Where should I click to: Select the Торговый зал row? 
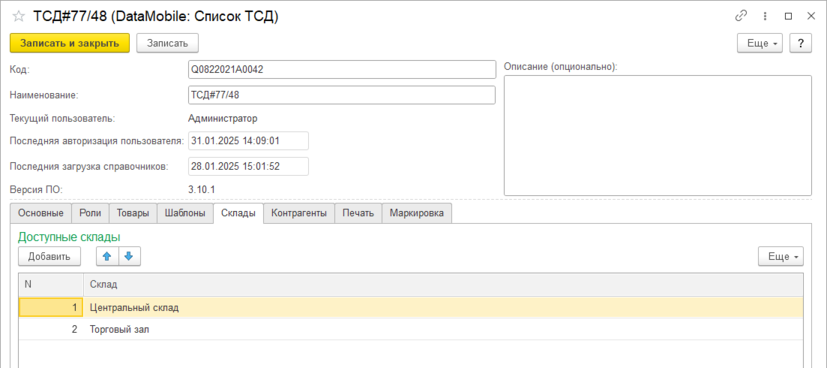coord(411,329)
